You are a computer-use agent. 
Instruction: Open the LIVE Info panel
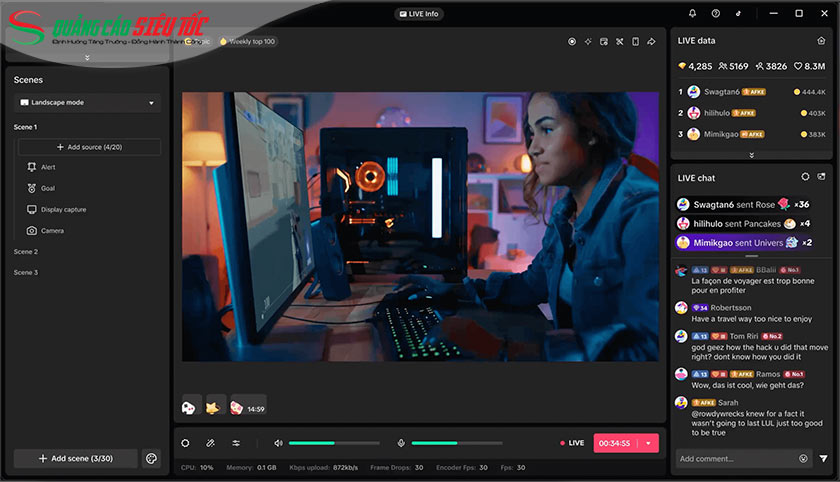pyautogui.click(x=419, y=14)
